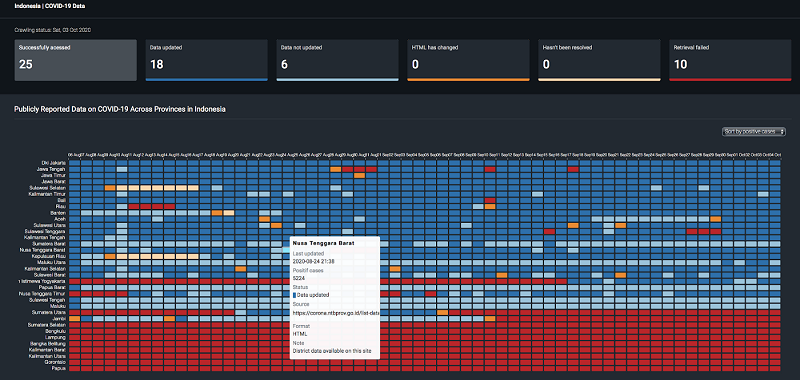Select the Data not updated card
This screenshot has width=800, height=380.
tap(337, 60)
